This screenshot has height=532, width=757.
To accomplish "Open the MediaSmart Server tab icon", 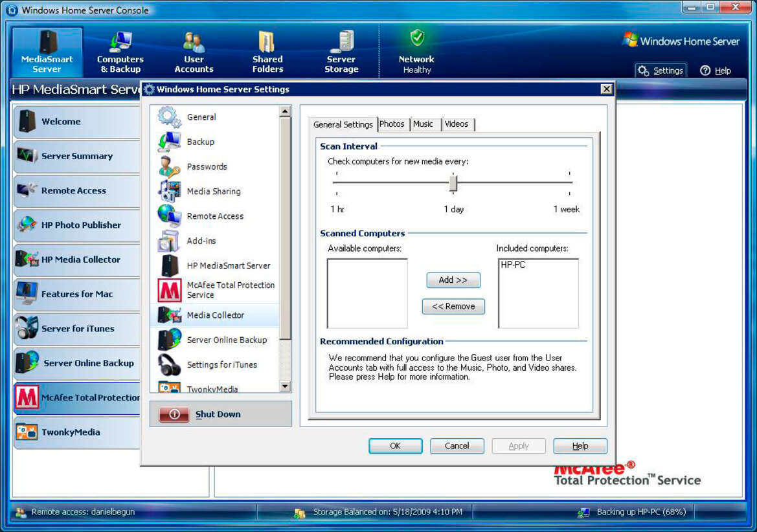I will [47, 41].
